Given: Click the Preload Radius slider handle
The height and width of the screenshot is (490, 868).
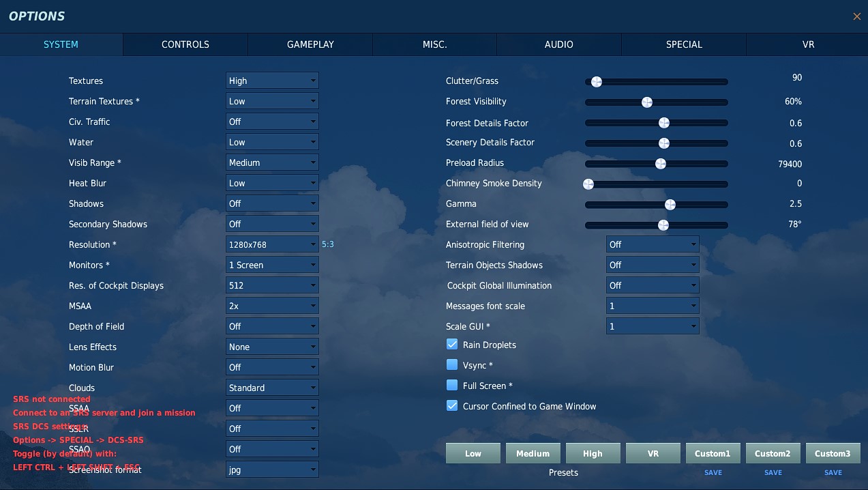Looking at the screenshot, I should click(x=660, y=164).
